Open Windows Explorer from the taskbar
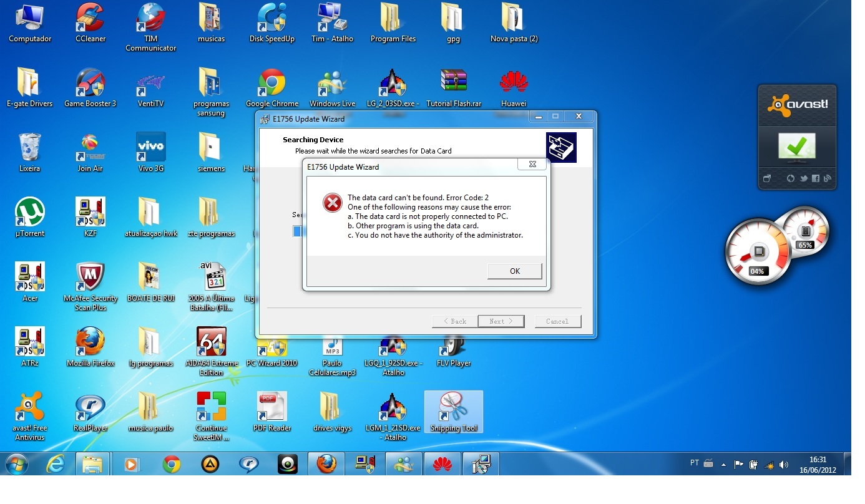The width and height of the screenshot is (865, 504). (92, 464)
